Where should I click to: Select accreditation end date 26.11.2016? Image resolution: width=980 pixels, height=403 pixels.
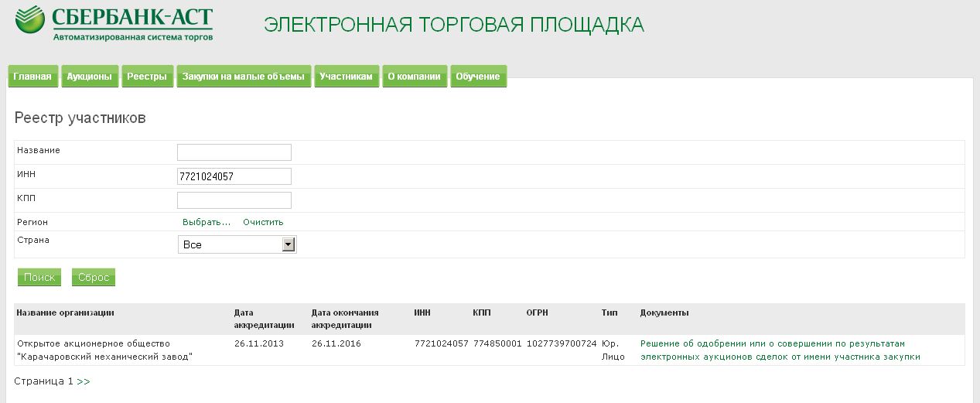(x=336, y=343)
